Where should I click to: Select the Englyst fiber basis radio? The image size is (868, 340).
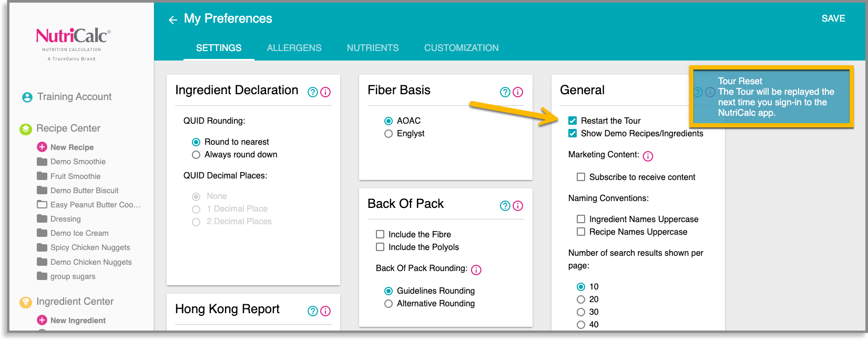[389, 134]
